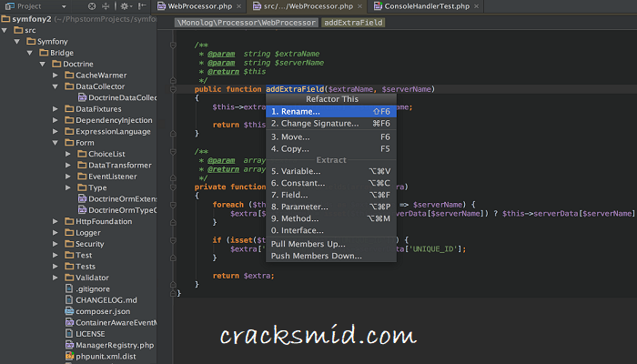Collapse the DataCollector folder
Image resolution: width=637 pixels, height=364 pixels.
(56, 86)
